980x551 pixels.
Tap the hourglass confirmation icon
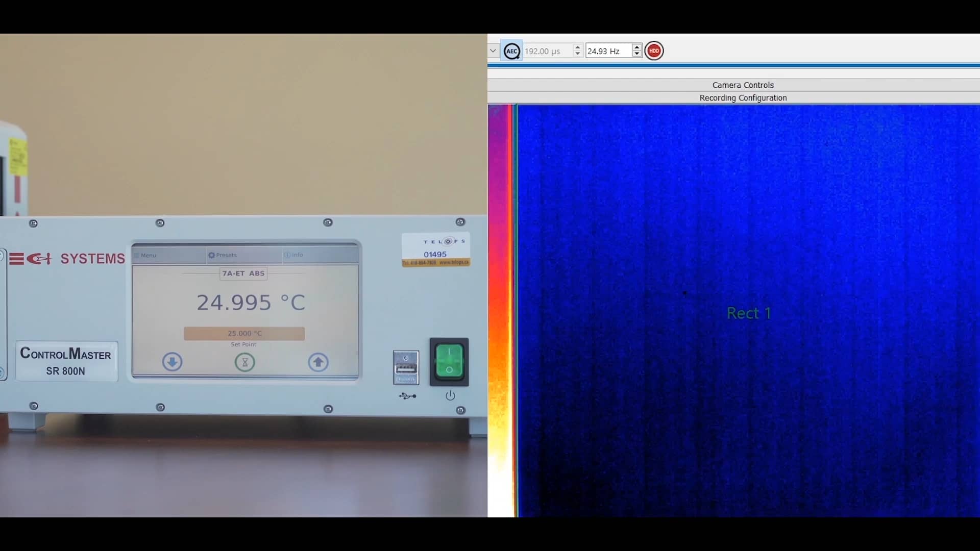pos(244,362)
